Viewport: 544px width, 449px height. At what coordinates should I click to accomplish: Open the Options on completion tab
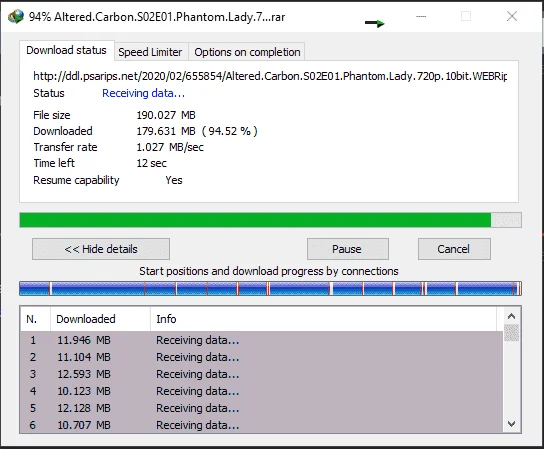pos(247,52)
